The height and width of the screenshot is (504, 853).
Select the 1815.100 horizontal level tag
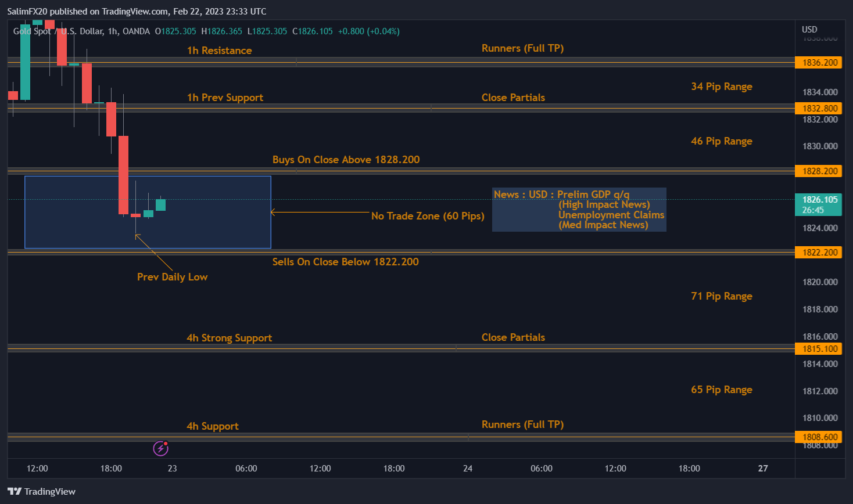pyautogui.click(x=819, y=349)
